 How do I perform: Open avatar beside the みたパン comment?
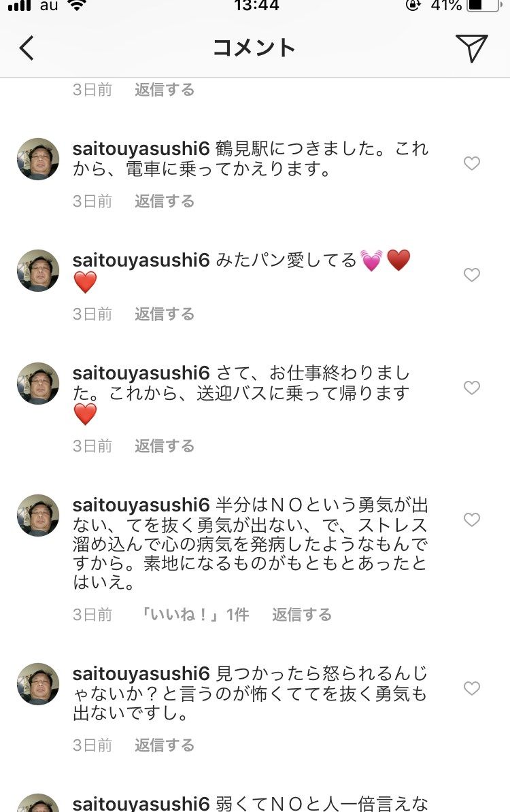(x=38, y=271)
